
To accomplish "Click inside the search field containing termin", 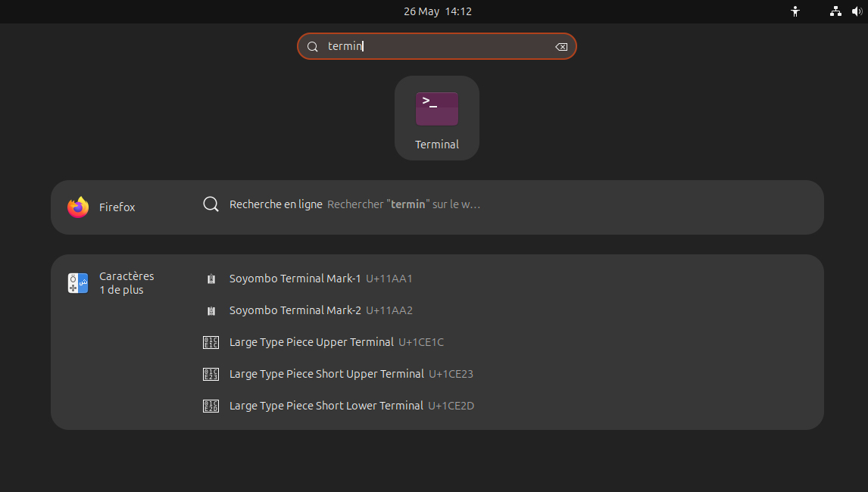I will [x=437, y=46].
